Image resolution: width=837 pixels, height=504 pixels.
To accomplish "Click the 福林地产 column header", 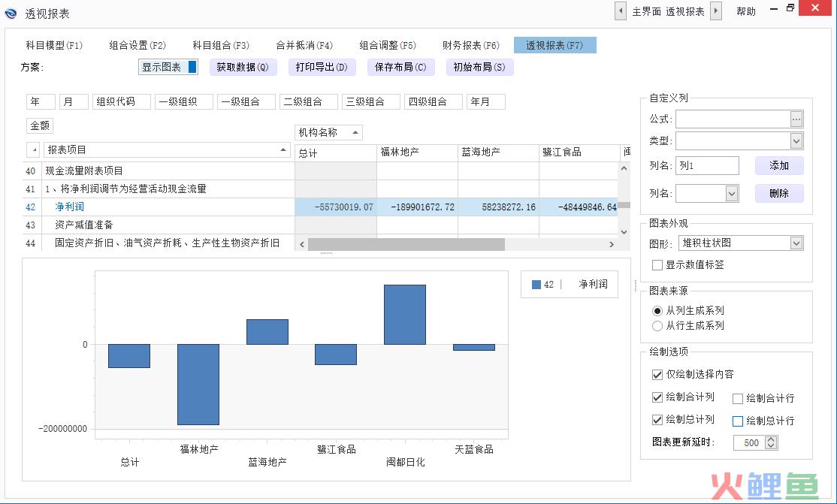I will (x=417, y=152).
